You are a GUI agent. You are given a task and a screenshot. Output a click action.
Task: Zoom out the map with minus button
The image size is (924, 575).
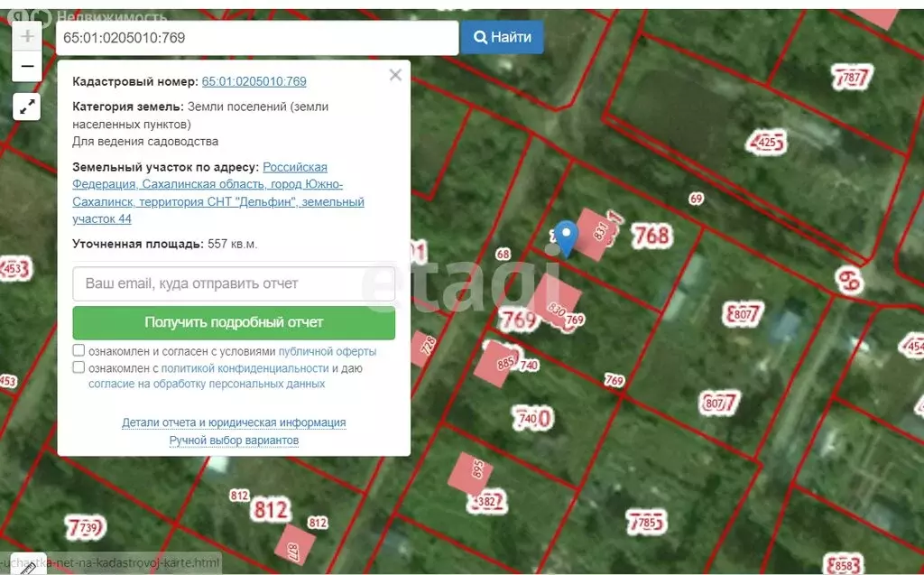coord(27,66)
